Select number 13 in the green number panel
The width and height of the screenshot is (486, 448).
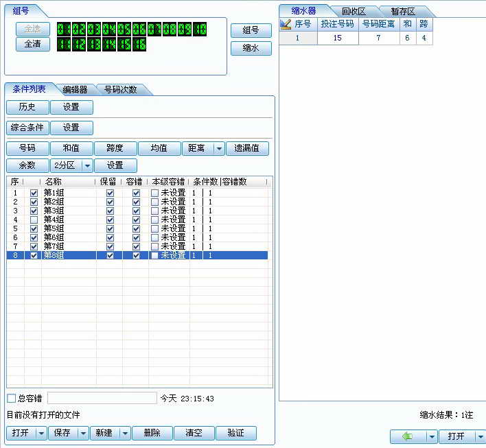(94, 44)
